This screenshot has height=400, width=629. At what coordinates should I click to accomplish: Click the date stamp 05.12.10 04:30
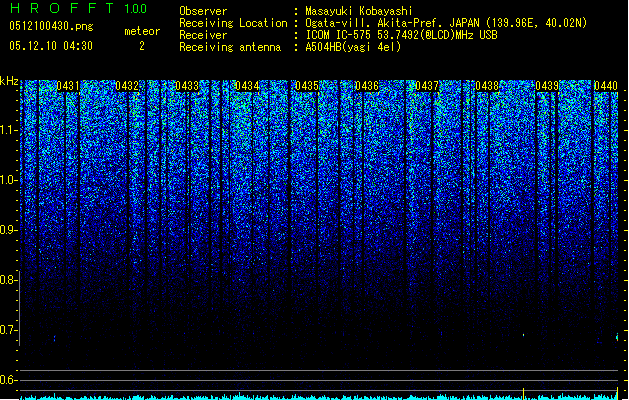pos(51,46)
